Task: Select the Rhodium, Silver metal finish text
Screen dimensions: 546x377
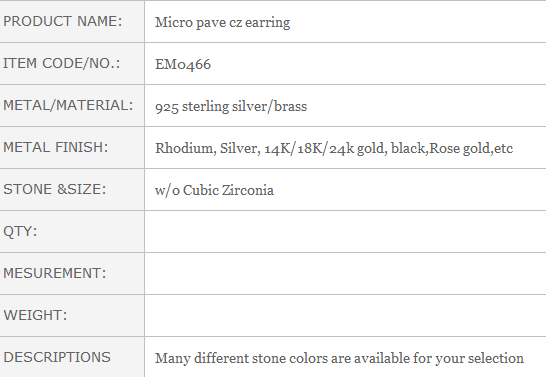Action: coord(208,149)
